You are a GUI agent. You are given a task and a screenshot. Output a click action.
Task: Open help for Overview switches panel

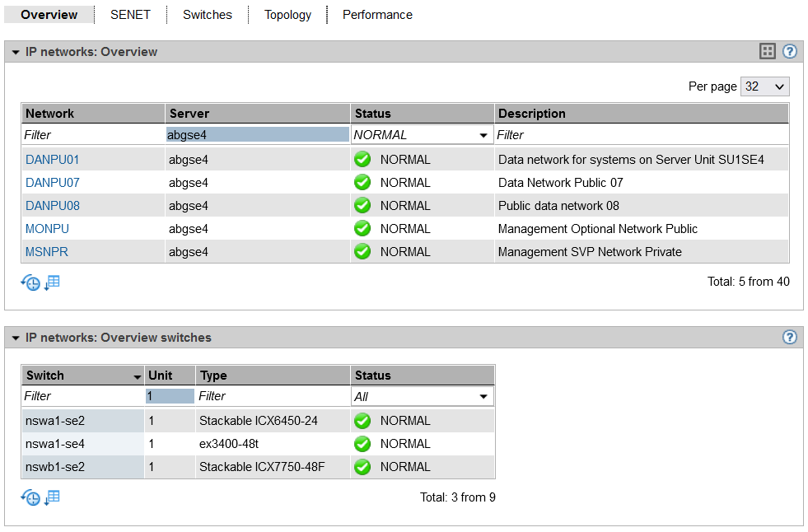click(x=789, y=337)
